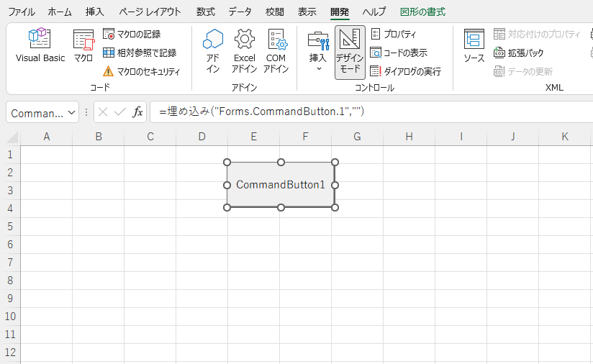
Task: Select the 開発 tab
Action: click(340, 12)
